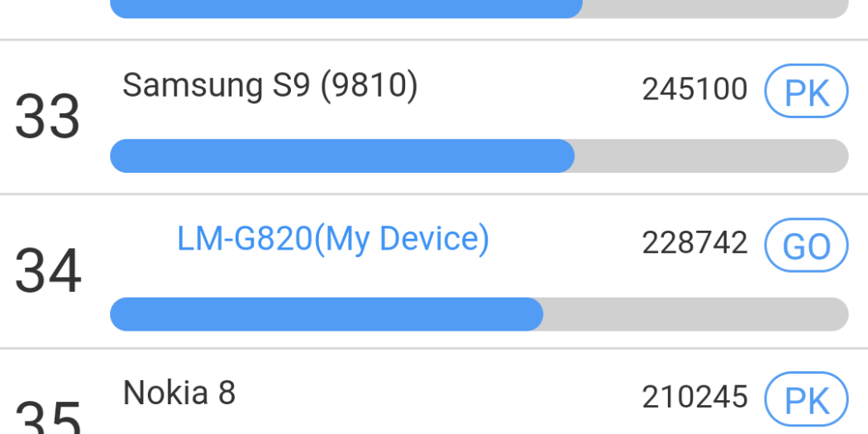Click the score 228742
Viewport: 868px width, 434px height.
tap(694, 243)
